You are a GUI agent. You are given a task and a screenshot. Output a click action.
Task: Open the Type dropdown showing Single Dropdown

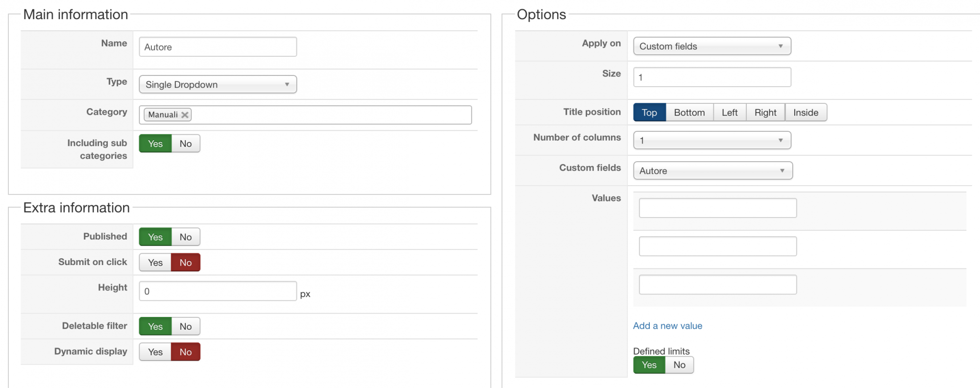(218, 84)
